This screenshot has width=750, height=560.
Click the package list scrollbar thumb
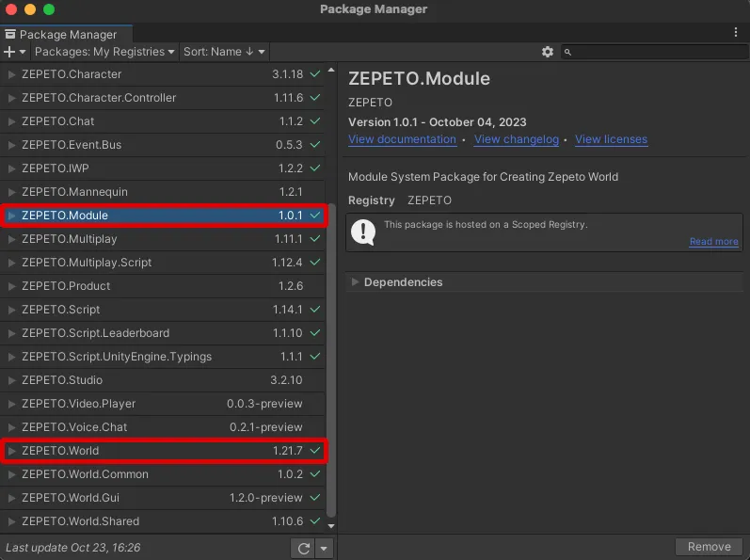331,360
